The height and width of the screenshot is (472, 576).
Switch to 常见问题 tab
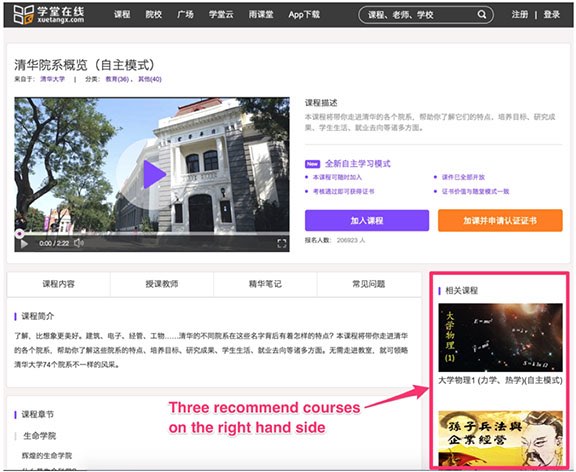[x=369, y=284]
